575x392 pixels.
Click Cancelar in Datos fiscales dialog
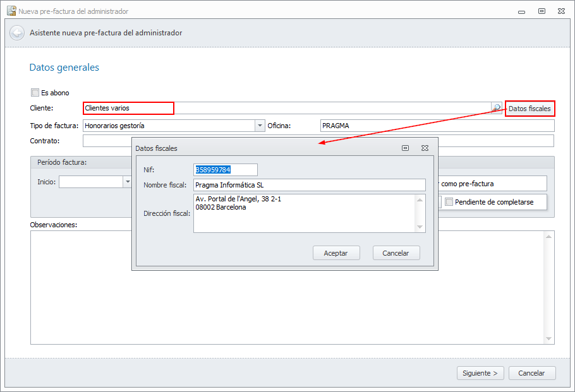(396, 253)
